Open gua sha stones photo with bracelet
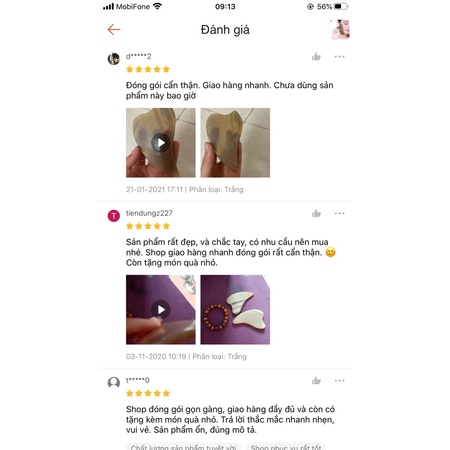This screenshot has width=450, height=450. point(235,310)
